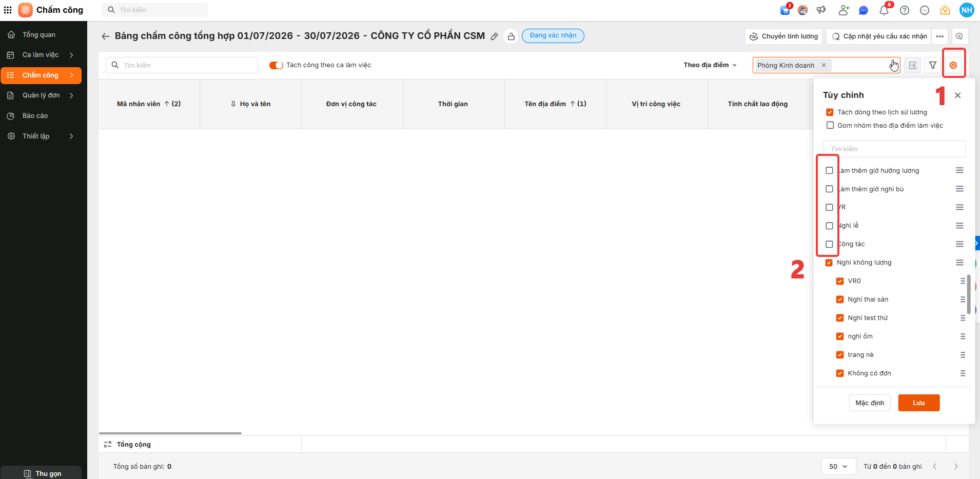Click the Chấm công fingerprint logo

[25, 10]
